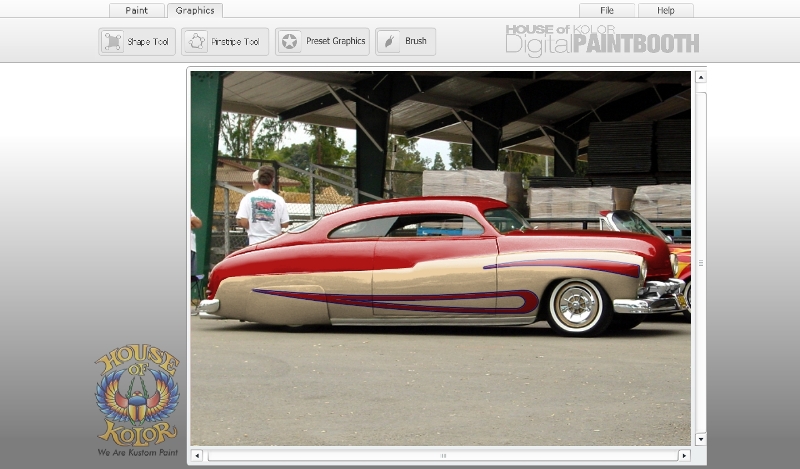Viewport: 800px width, 469px height.
Task: Click the horizontal scrollbar left arrow
Action: pos(196,455)
